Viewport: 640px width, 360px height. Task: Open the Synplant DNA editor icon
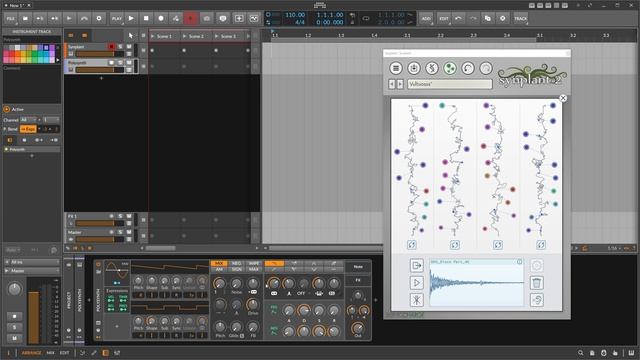pyautogui.click(x=432, y=68)
